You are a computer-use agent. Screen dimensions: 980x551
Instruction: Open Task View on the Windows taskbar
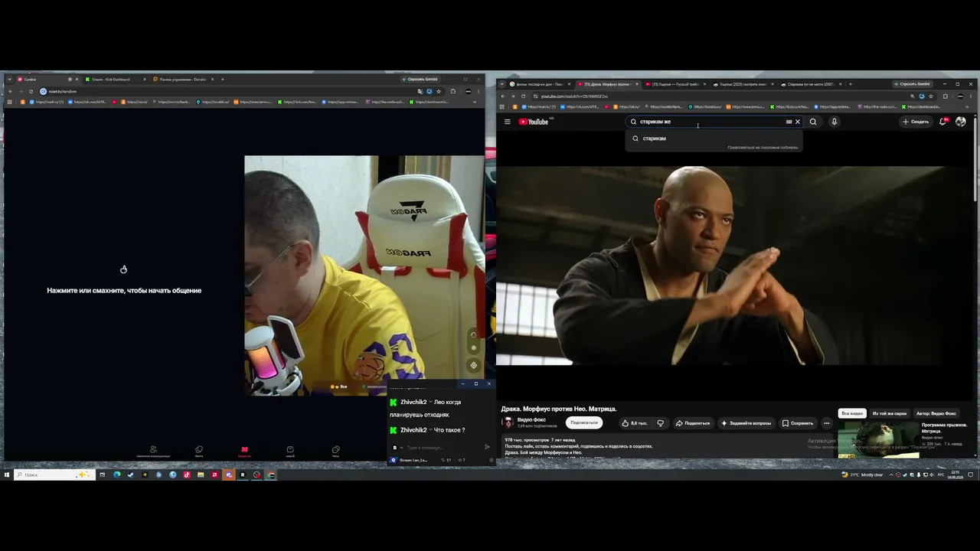pyautogui.click(x=102, y=474)
